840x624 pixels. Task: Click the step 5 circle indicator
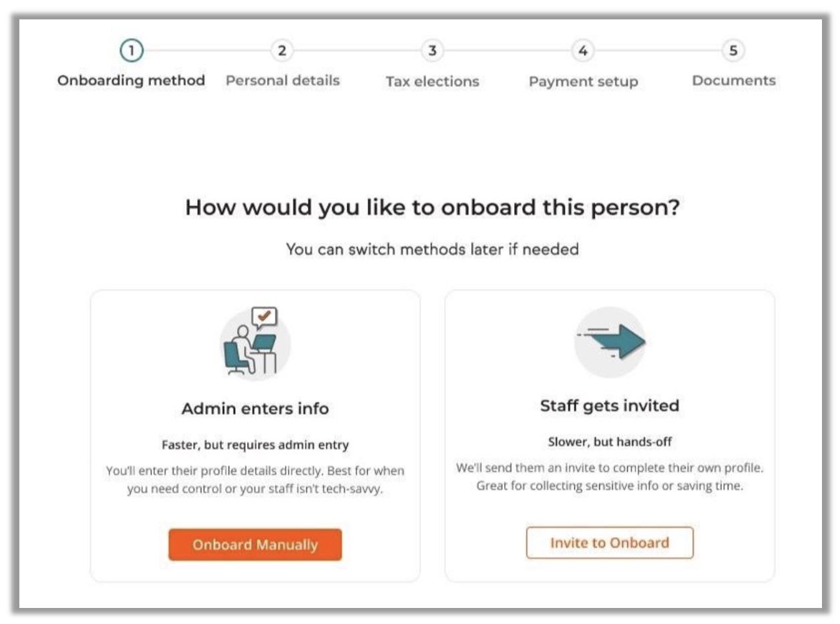tap(733, 51)
